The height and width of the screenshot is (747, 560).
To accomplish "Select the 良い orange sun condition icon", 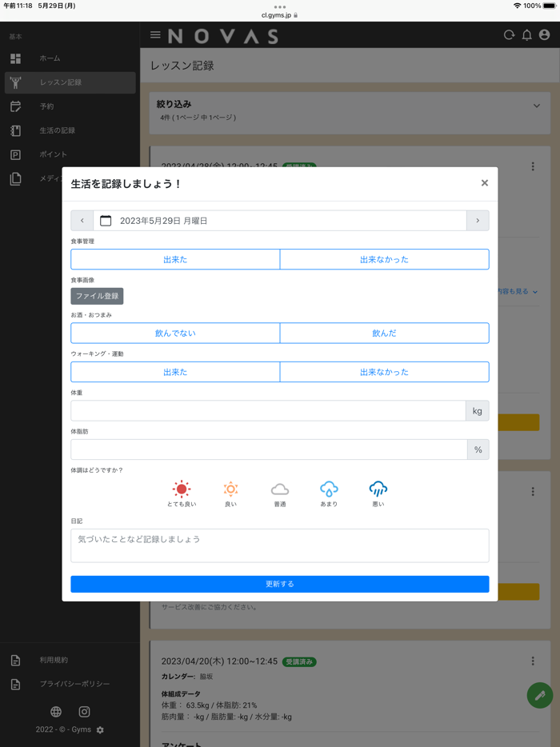I will 230,489.
